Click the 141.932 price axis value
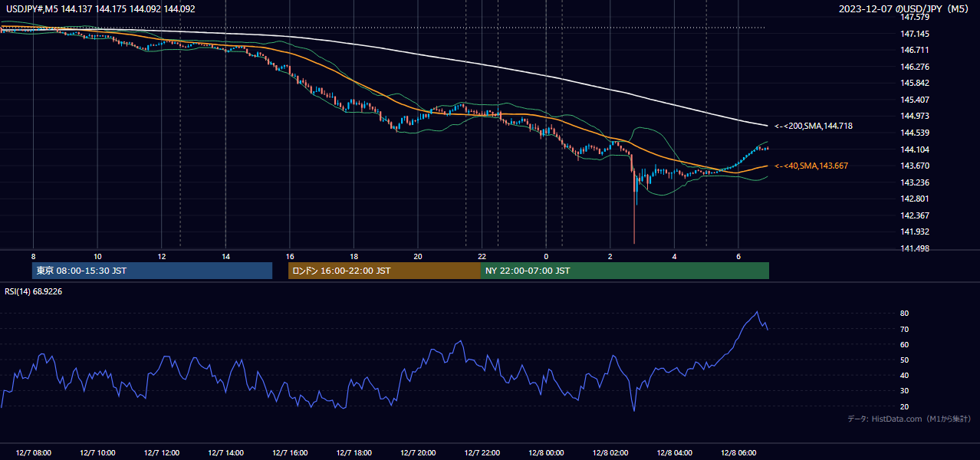980x460 pixels. 914,232
